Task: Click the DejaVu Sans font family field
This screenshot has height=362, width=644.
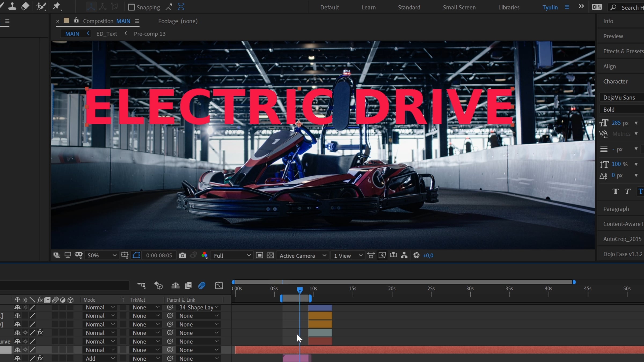Action: [x=620, y=98]
